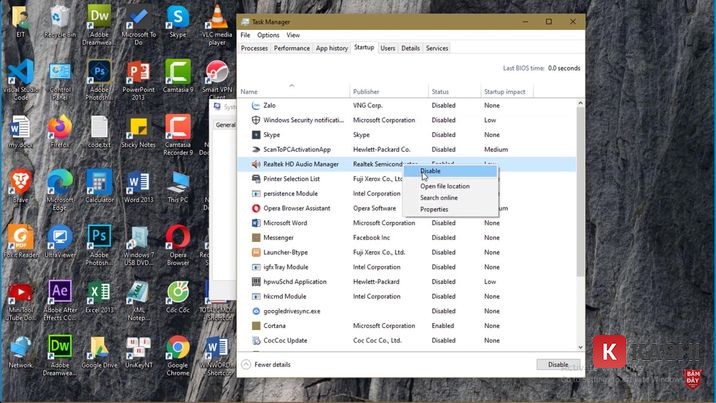
Task: Open Excel 2013 desktop shortcut
Action: point(99,297)
